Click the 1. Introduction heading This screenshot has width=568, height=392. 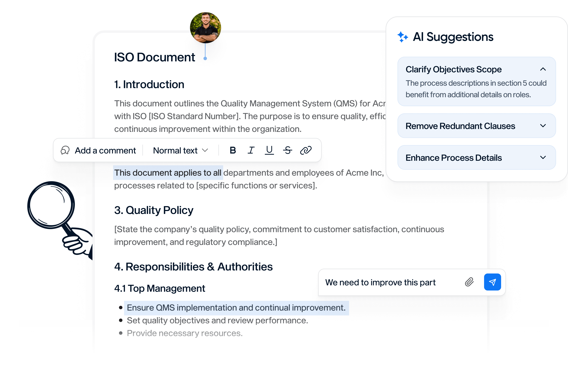coord(149,84)
